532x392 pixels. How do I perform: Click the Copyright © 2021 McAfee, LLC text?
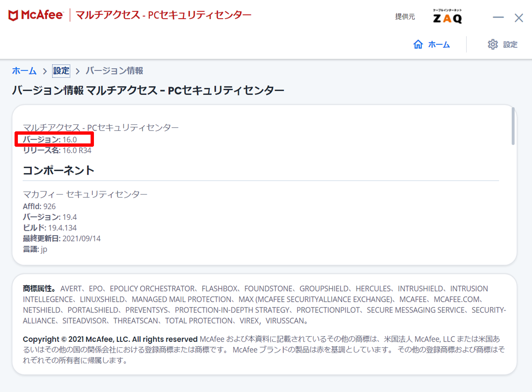110,339
